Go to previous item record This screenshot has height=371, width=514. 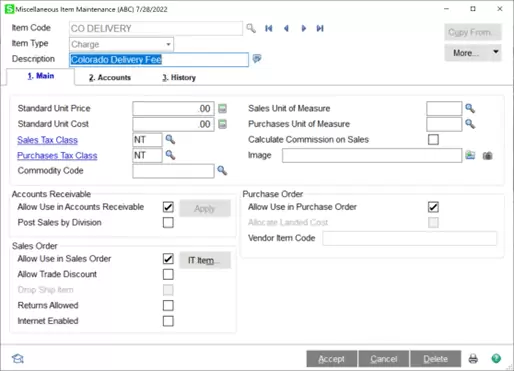pyautogui.click(x=286, y=28)
